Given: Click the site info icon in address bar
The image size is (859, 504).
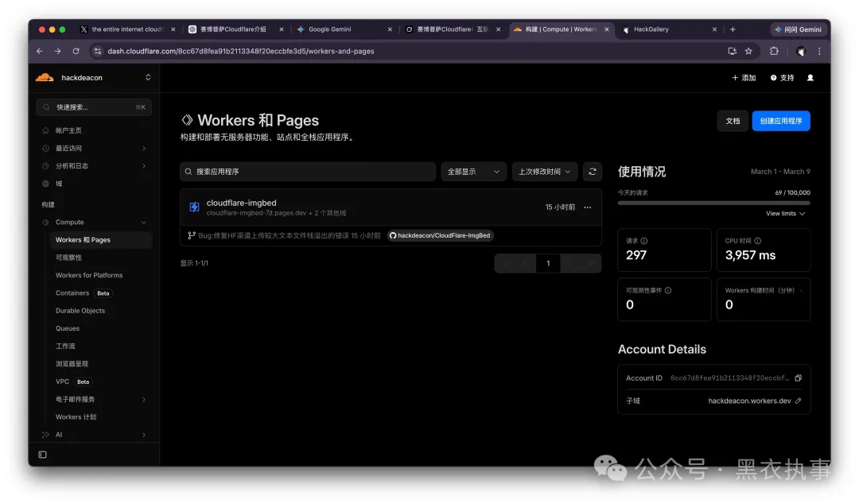Looking at the screenshot, I should (97, 51).
